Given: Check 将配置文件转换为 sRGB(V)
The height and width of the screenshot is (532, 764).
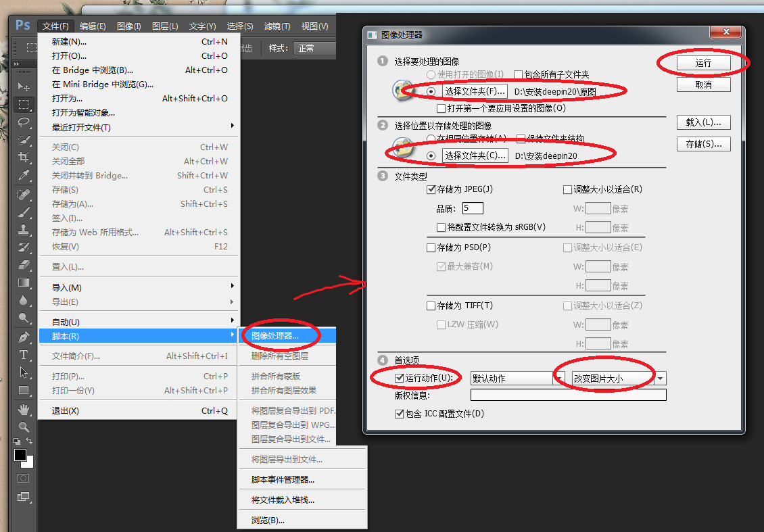Looking at the screenshot, I should click(441, 227).
